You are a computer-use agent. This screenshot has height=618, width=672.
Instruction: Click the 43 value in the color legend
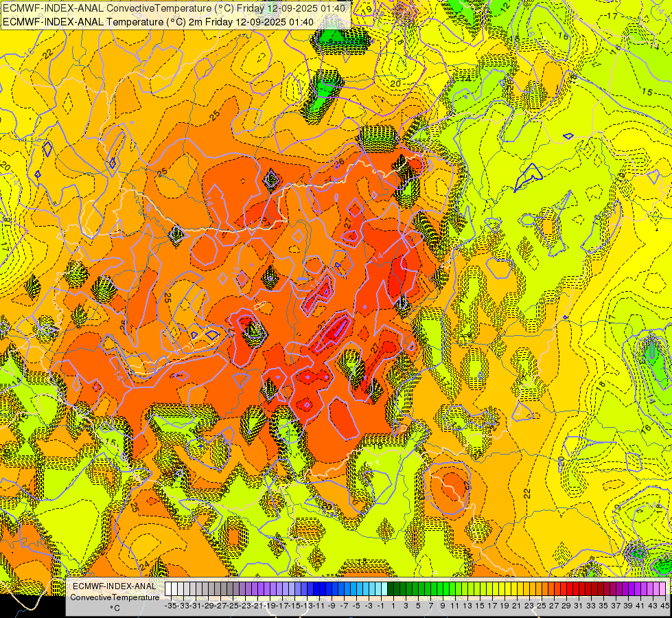653,606
